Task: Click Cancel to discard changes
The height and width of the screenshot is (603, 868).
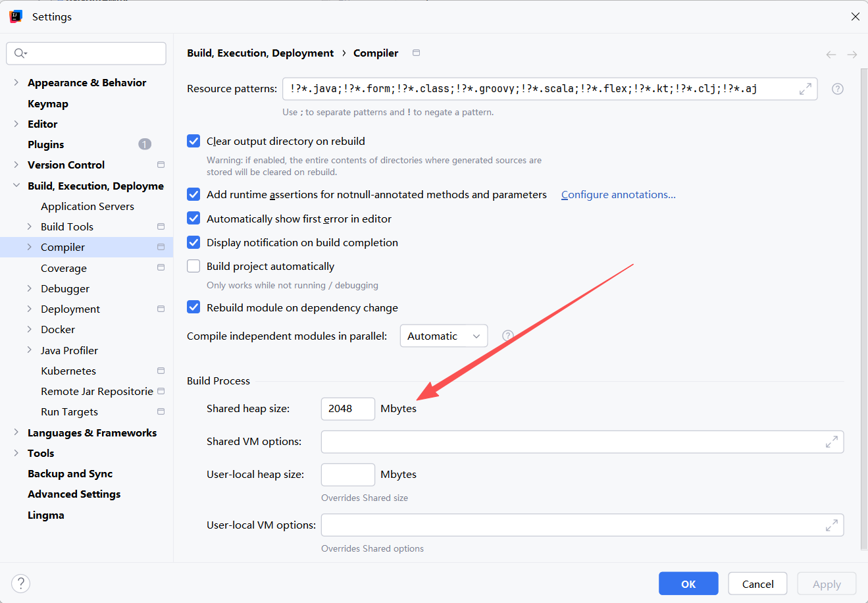Action: (758, 584)
